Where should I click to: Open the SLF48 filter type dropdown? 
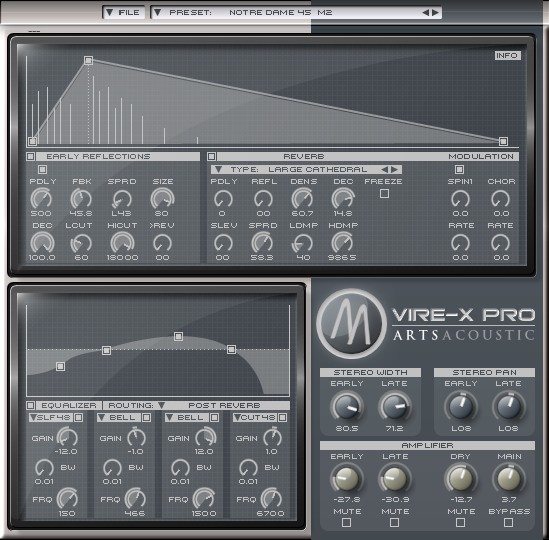click(33, 417)
